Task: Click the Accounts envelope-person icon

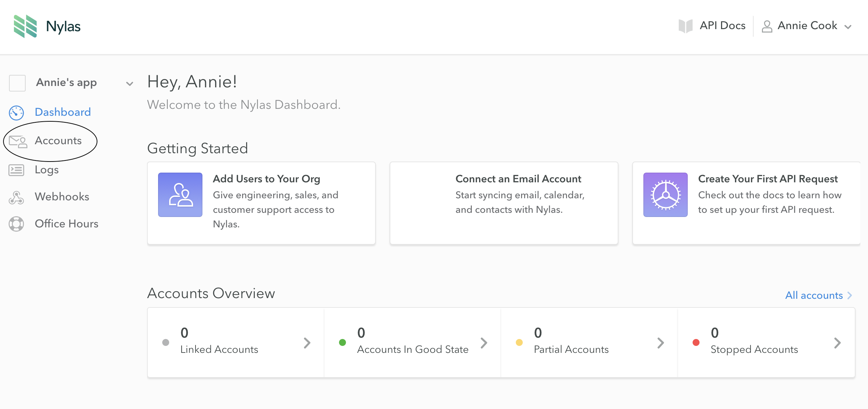Action: pyautogui.click(x=18, y=141)
